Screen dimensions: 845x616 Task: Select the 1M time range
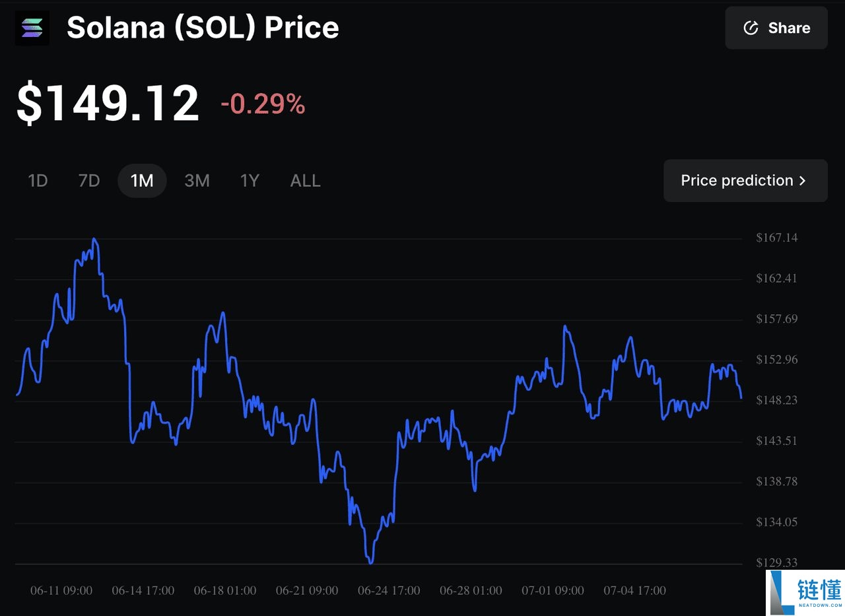click(x=142, y=180)
